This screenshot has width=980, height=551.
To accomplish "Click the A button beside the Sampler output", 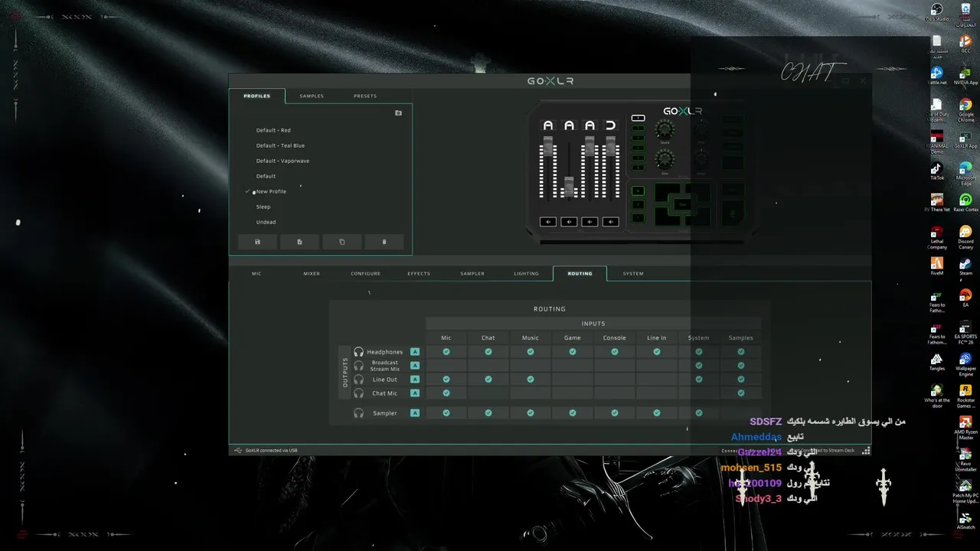I will [x=415, y=413].
